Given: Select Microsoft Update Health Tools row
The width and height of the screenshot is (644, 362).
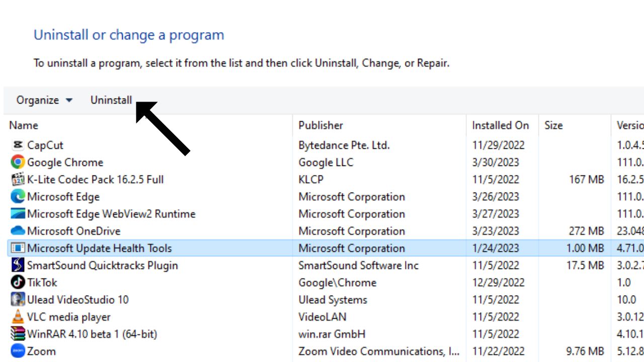Looking at the screenshot, I should coord(100,248).
